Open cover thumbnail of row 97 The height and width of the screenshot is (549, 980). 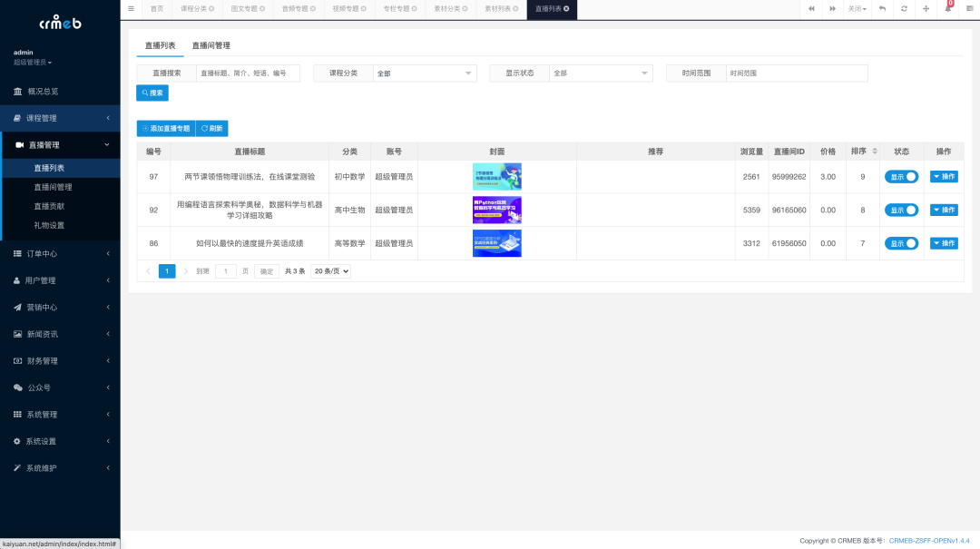[497, 177]
